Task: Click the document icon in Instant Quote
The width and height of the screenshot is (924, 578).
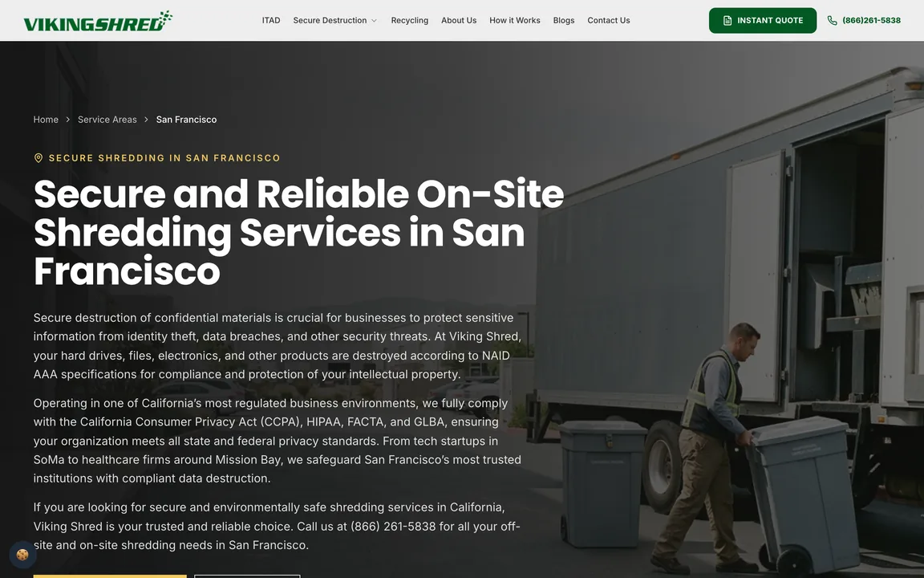Action: click(x=727, y=21)
